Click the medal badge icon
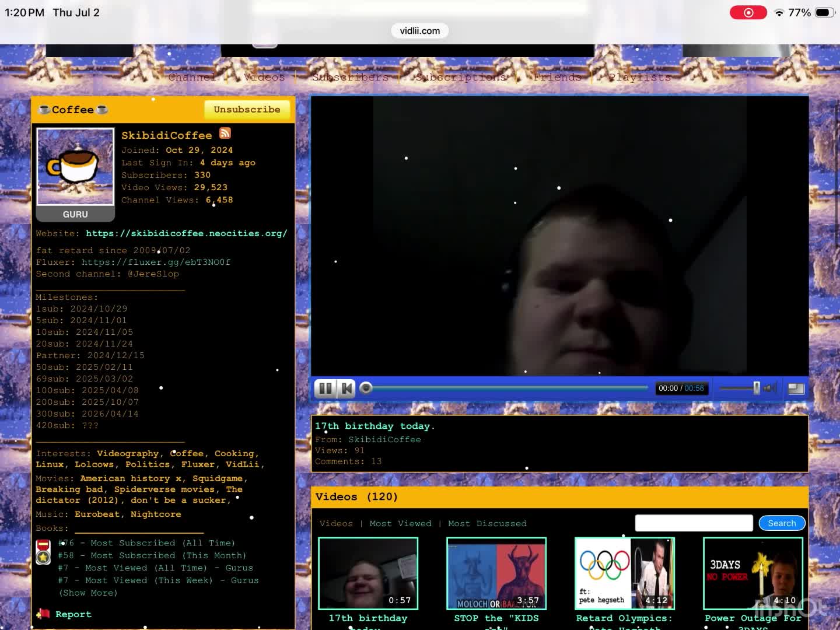 click(43, 552)
